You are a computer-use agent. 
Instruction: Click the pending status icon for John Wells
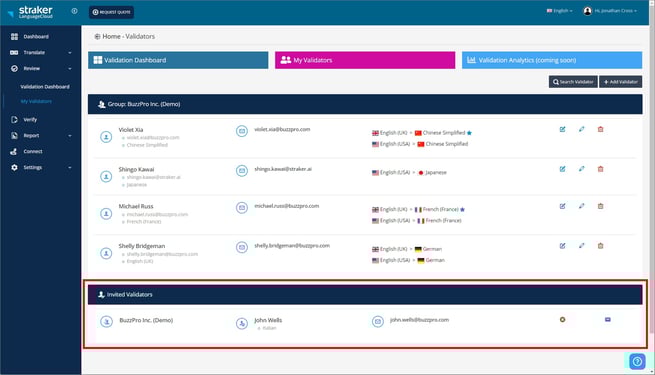point(562,320)
